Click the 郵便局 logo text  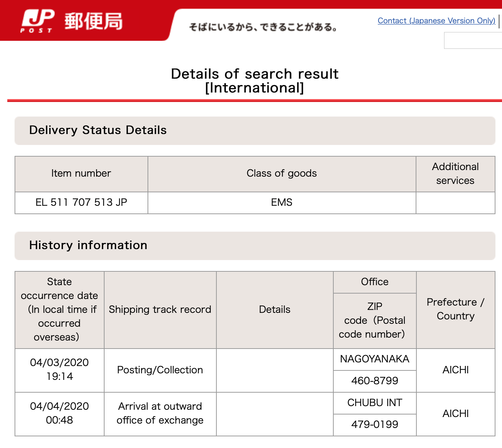[94, 21]
